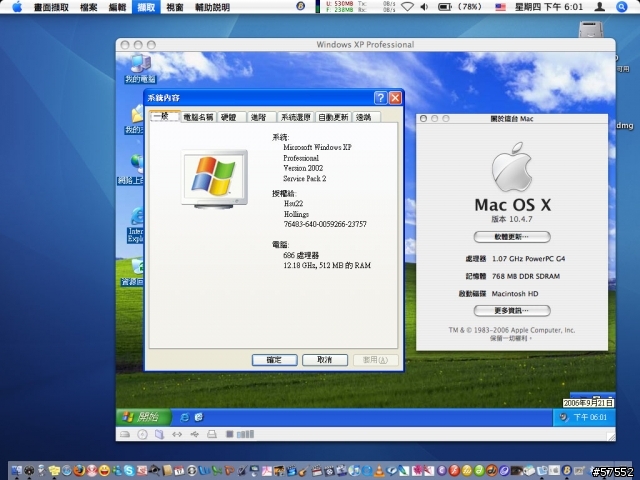Click the hard disk icon in VM status bar
Screen dimensions: 640x480
click(125, 434)
